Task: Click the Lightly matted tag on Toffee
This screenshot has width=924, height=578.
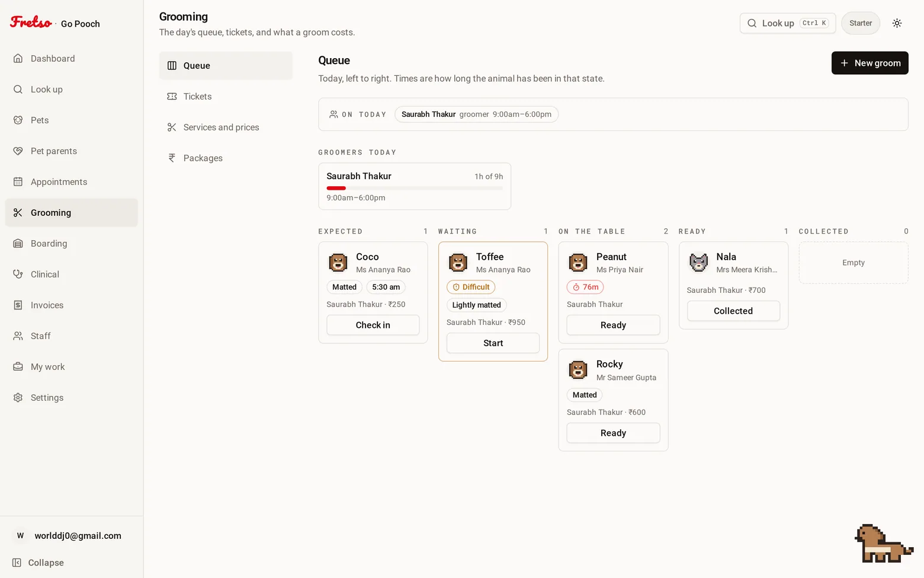Action: (477, 305)
